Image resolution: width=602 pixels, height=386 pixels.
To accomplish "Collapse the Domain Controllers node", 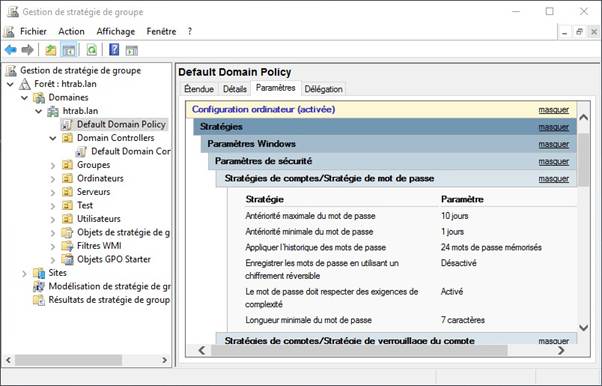I will point(53,138).
